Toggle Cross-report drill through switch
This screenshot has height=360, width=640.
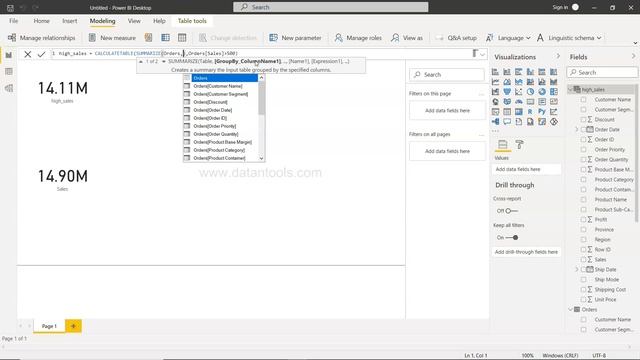click(511, 211)
